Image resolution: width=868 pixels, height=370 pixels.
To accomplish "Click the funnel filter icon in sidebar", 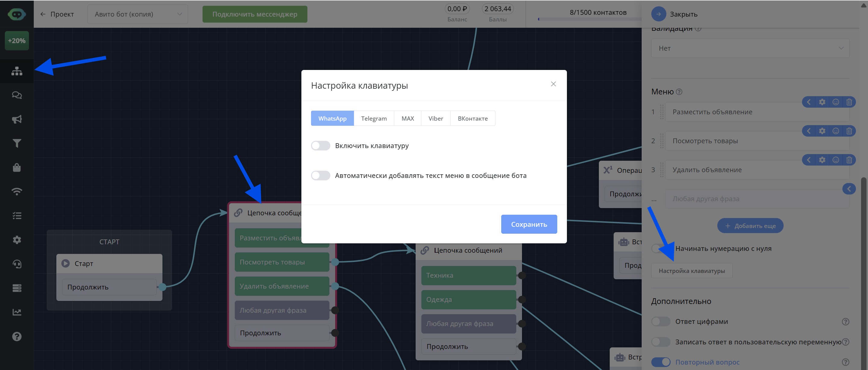I will (x=17, y=143).
